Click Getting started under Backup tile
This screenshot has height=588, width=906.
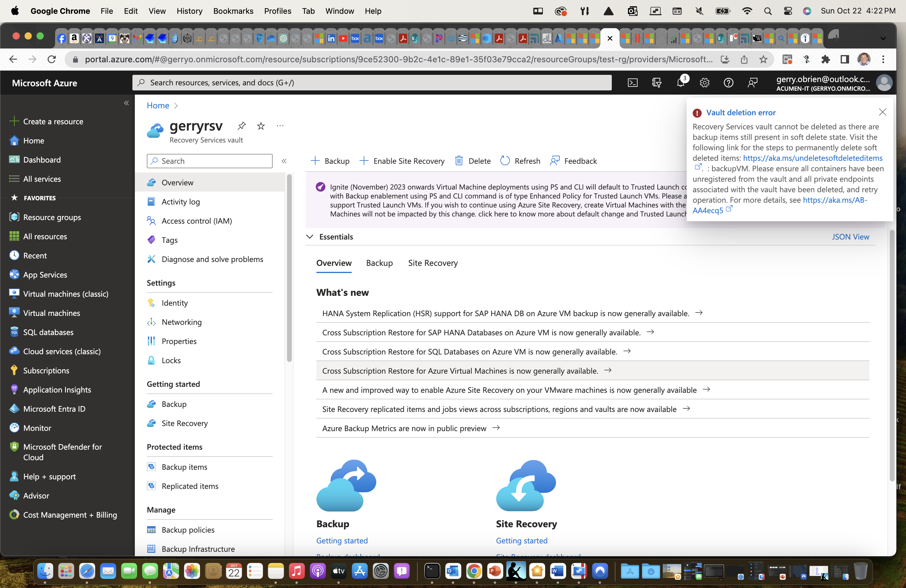pos(342,540)
